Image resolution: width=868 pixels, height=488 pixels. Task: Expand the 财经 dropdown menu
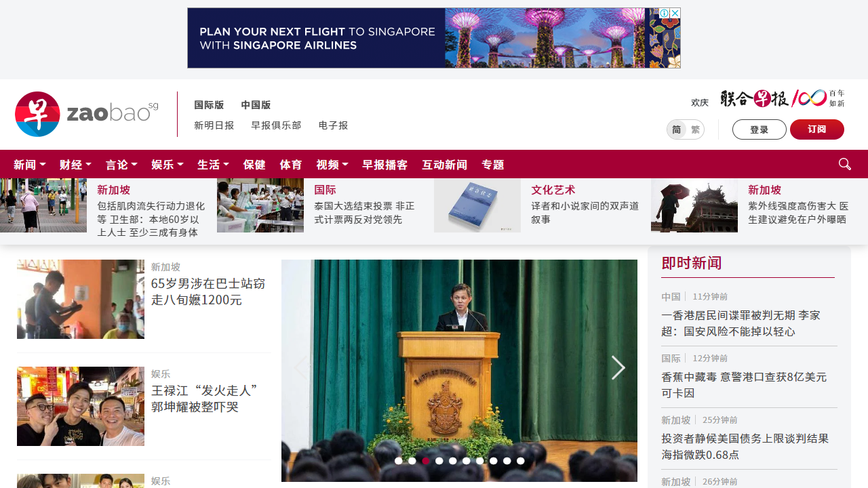76,165
